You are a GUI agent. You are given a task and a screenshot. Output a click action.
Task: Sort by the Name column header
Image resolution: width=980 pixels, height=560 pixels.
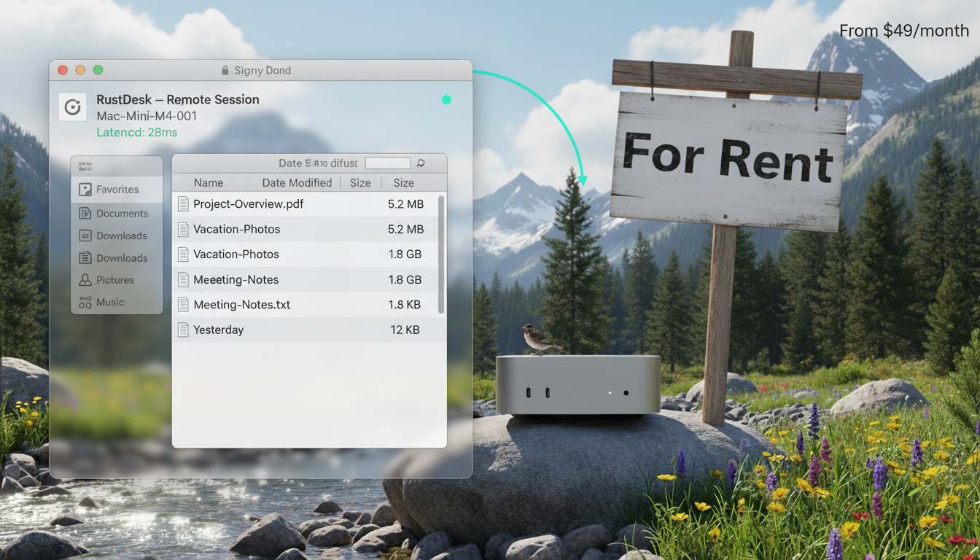(x=209, y=183)
